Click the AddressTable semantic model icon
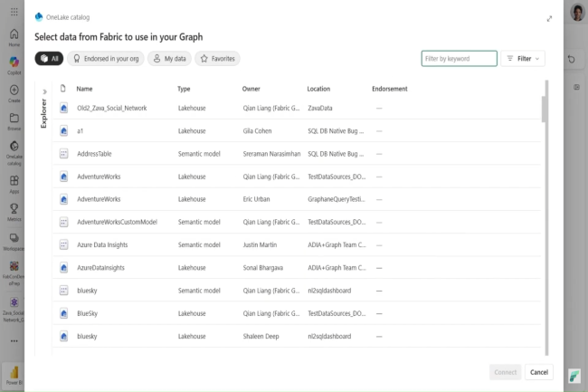This screenshot has height=392, width=588. pos(63,154)
